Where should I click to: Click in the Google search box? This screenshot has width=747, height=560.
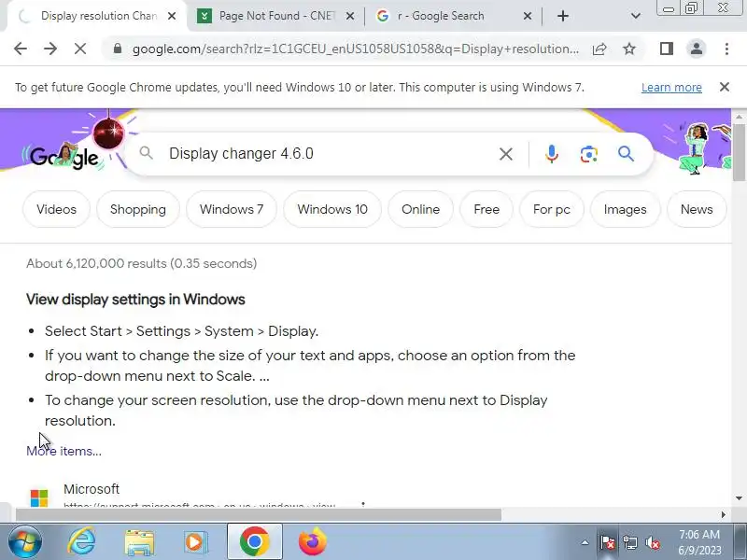click(329, 154)
